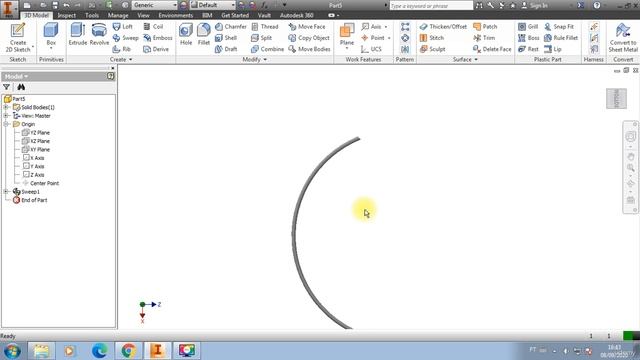Select the Box primitive tool
Viewport: 640px width, 360px height.
click(x=51, y=35)
